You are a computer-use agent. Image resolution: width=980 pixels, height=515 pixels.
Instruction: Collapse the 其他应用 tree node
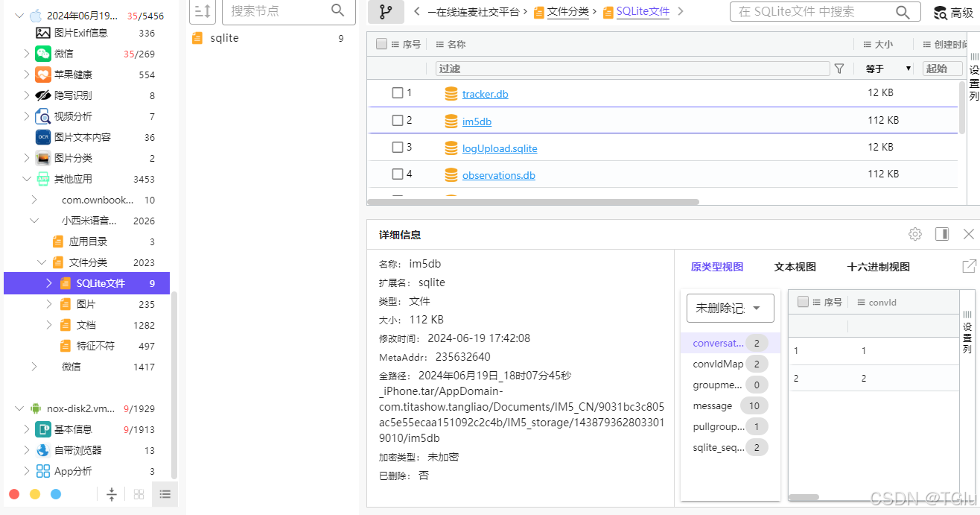[x=26, y=179]
